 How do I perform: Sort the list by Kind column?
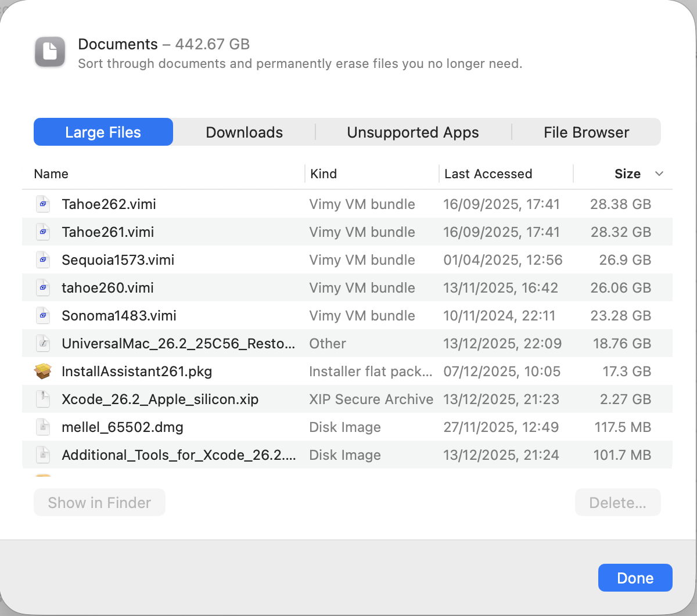(x=324, y=174)
